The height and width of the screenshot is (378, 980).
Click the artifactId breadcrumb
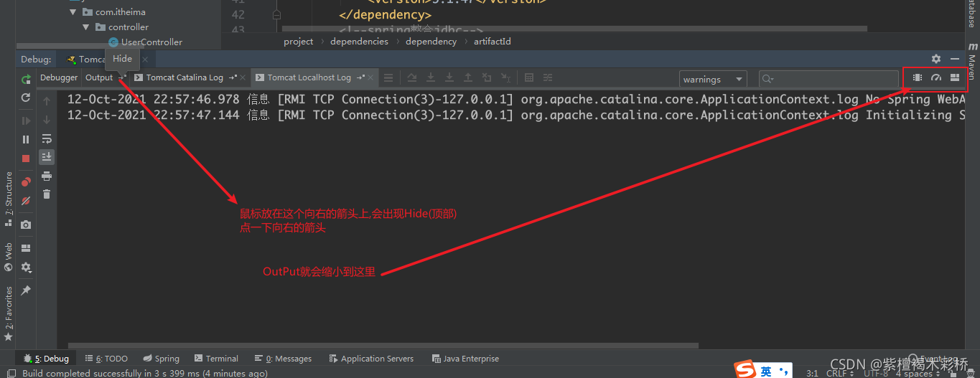493,42
